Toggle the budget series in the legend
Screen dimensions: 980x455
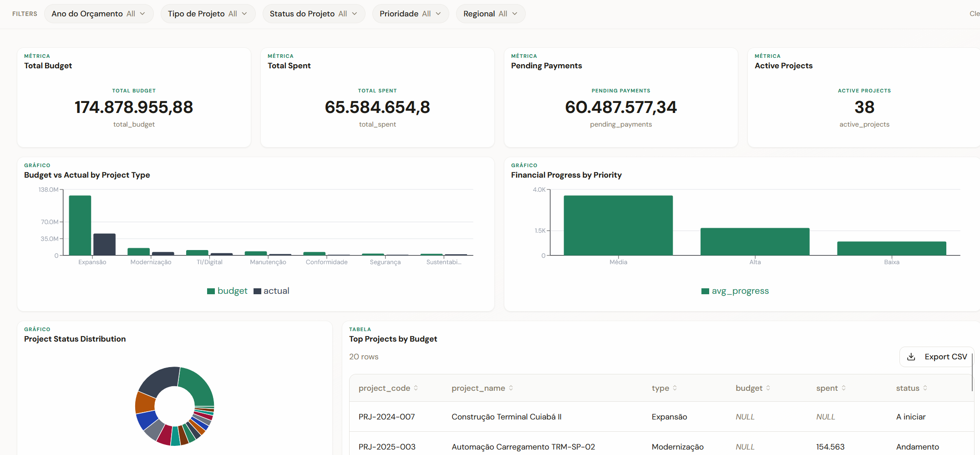click(x=232, y=291)
